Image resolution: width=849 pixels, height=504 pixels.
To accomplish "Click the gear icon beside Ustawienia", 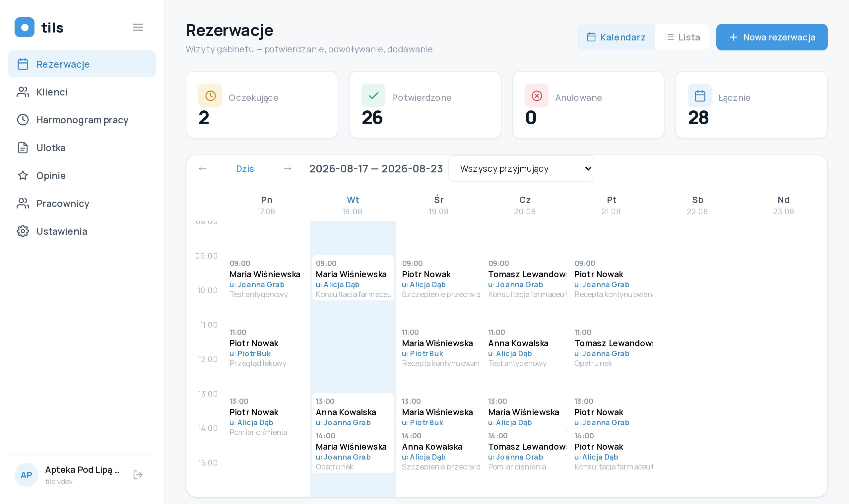I will click(x=23, y=231).
